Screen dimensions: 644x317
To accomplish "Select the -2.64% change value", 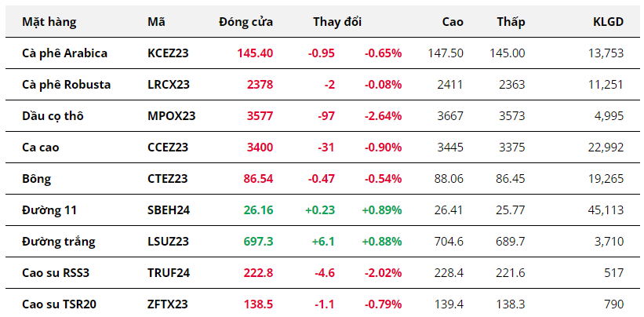I will (383, 116).
